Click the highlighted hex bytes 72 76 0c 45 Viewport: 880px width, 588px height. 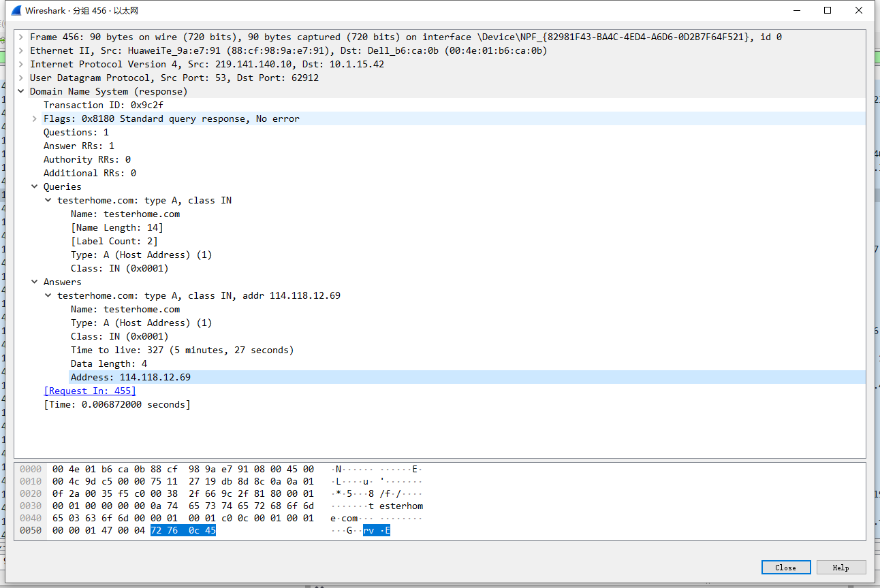[x=183, y=530]
